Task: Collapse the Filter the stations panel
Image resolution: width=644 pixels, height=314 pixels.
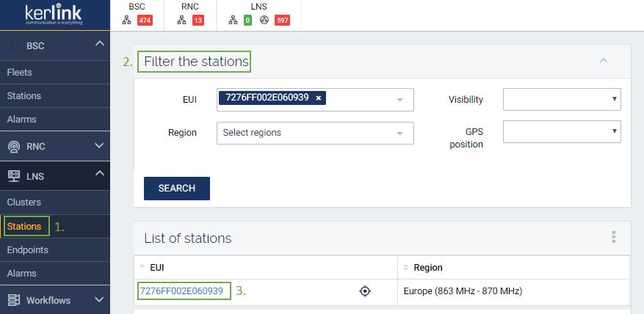Action: [603, 61]
